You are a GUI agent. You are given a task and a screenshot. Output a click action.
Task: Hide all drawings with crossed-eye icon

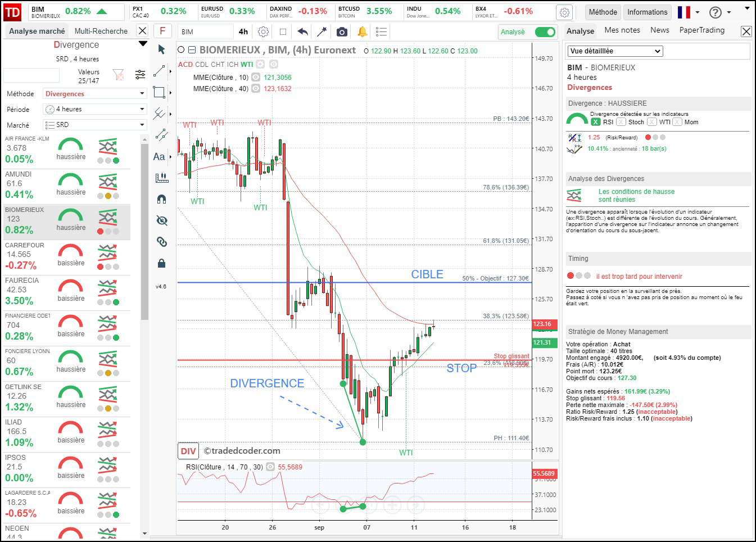point(161,220)
